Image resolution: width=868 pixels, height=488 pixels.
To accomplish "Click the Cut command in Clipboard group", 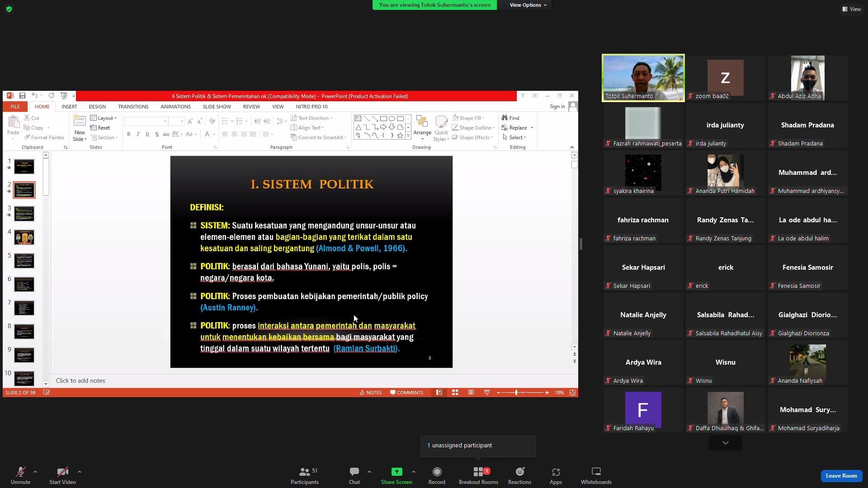I will click(32, 118).
